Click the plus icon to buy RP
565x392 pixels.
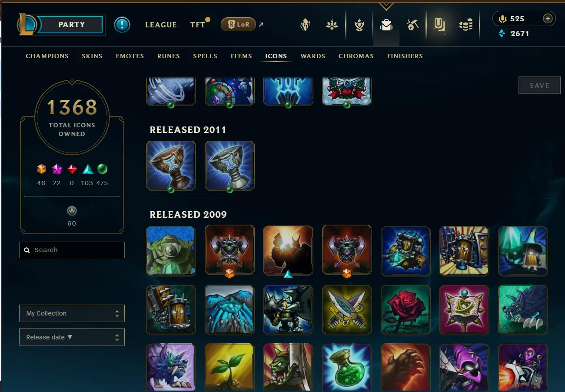pos(548,18)
